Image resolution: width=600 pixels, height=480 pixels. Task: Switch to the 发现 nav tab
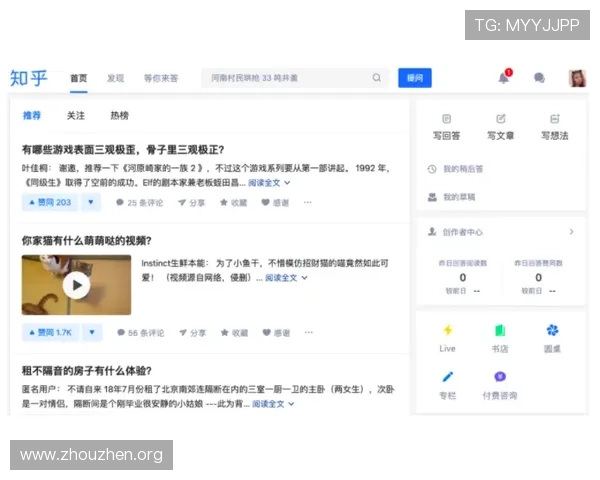(x=116, y=78)
